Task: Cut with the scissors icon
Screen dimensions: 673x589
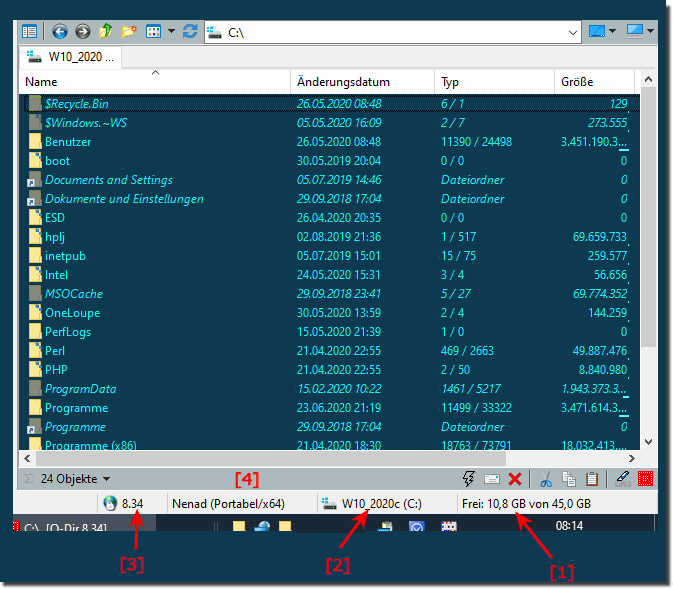Action: click(546, 479)
